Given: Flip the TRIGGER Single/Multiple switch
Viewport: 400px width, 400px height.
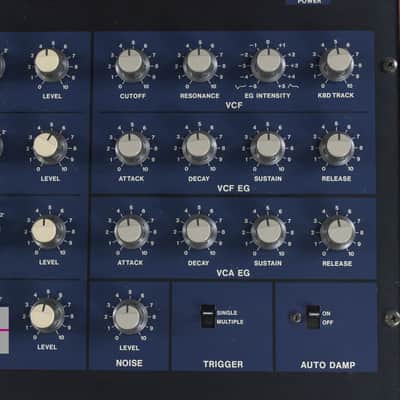Looking at the screenshot, I should click(x=208, y=316).
